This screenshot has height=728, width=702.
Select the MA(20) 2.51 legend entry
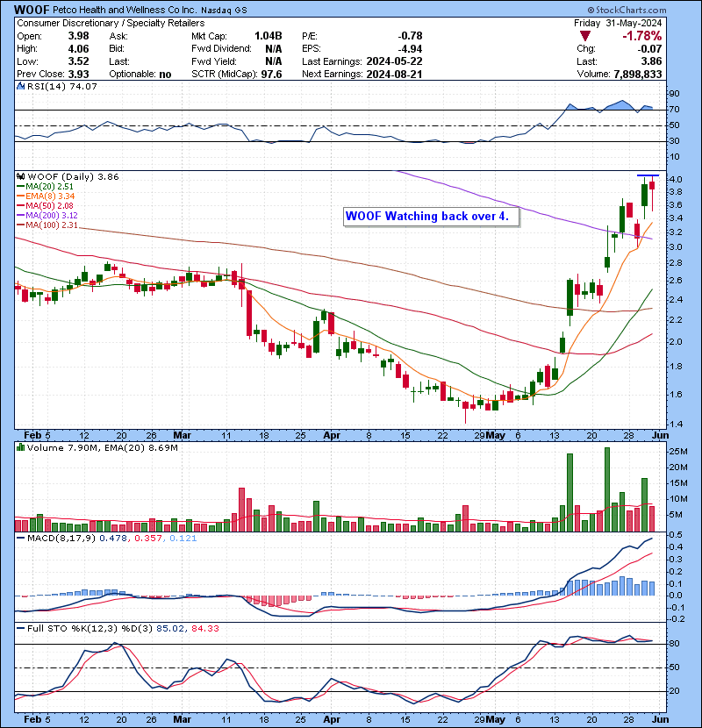[47, 186]
